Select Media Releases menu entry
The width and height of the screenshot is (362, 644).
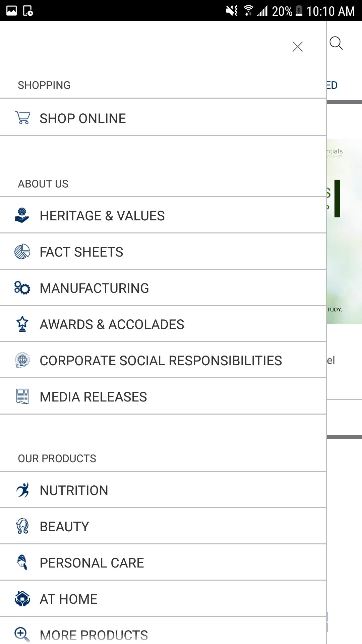click(x=93, y=397)
